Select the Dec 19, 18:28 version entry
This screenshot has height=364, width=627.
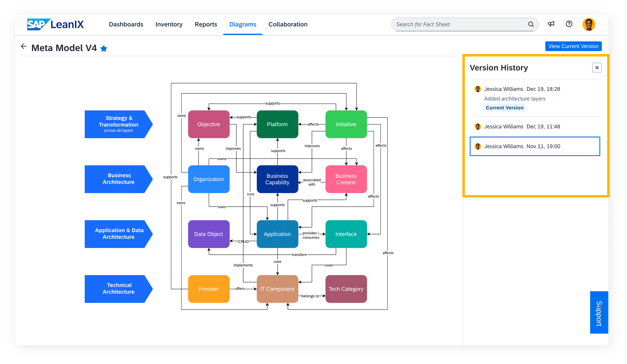(x=535, y=98)
